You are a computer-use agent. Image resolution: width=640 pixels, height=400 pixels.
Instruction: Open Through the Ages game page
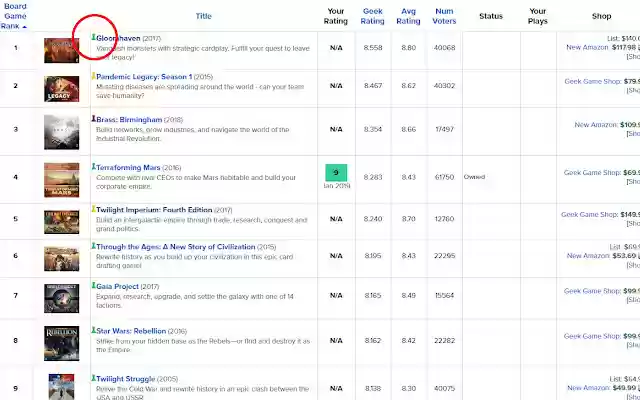coord(176,247)
